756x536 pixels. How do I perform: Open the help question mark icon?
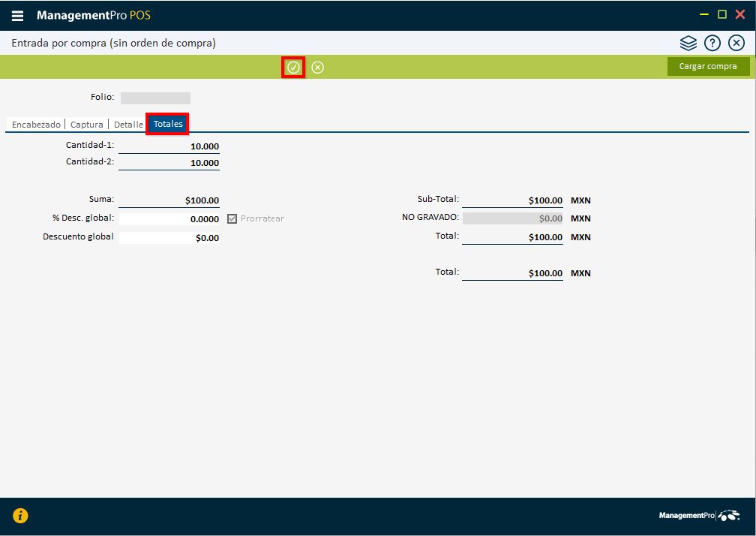click(x=712, y=44)
